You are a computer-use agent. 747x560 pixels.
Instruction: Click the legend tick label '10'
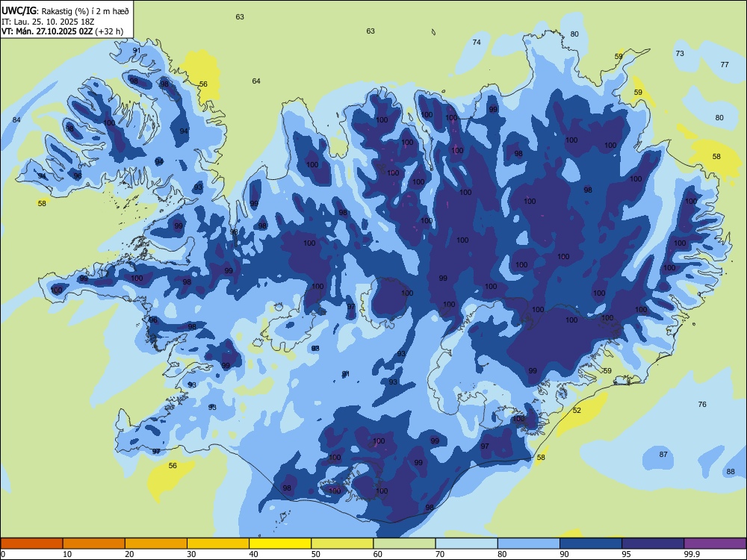[67, 554]
